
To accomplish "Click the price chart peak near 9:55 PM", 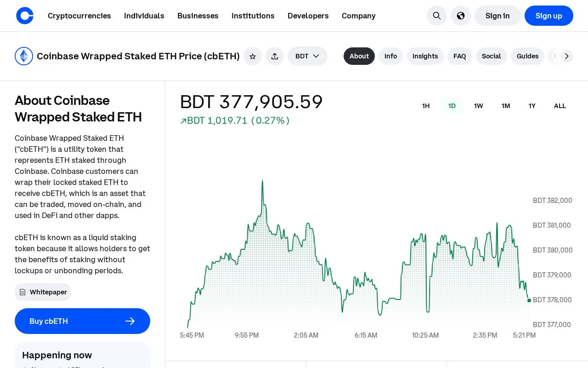I will point(262,181).
